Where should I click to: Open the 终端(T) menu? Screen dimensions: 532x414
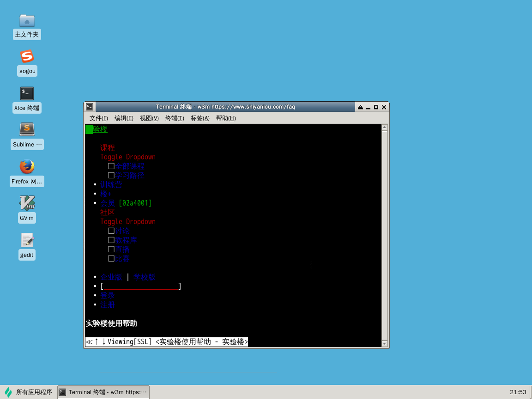pyautogui.click(x=175, y=118)
